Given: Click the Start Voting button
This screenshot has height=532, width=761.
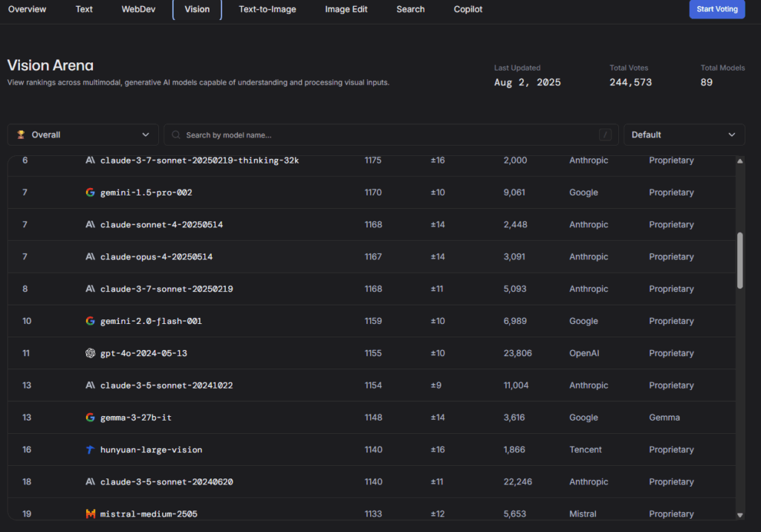Looking at the screenshot, I should tap(717, 9).
